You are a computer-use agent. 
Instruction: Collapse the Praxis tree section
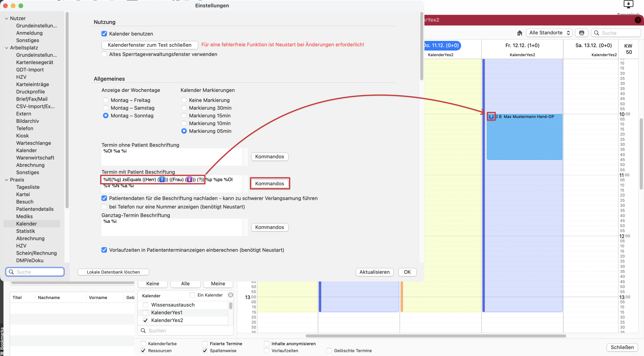click(7, 180)
